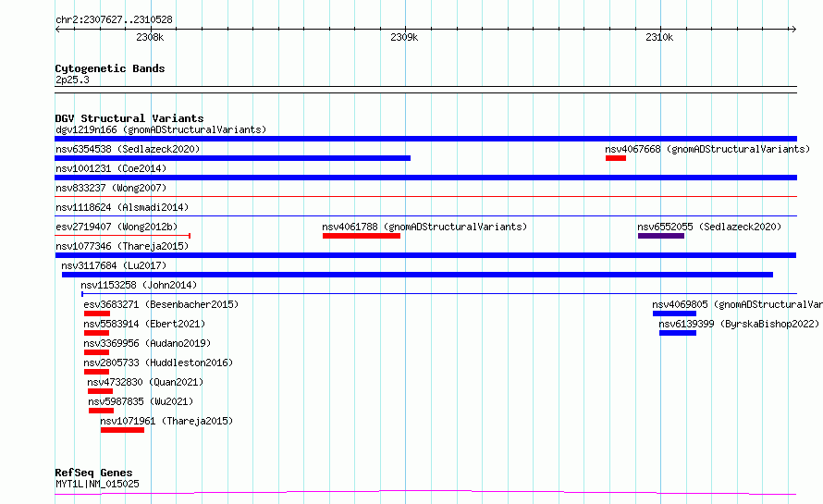Click nsv1071961 Thareja2015 label
Image resolution: width=823 pixels, height=504 pixels.
click(166, 421)
